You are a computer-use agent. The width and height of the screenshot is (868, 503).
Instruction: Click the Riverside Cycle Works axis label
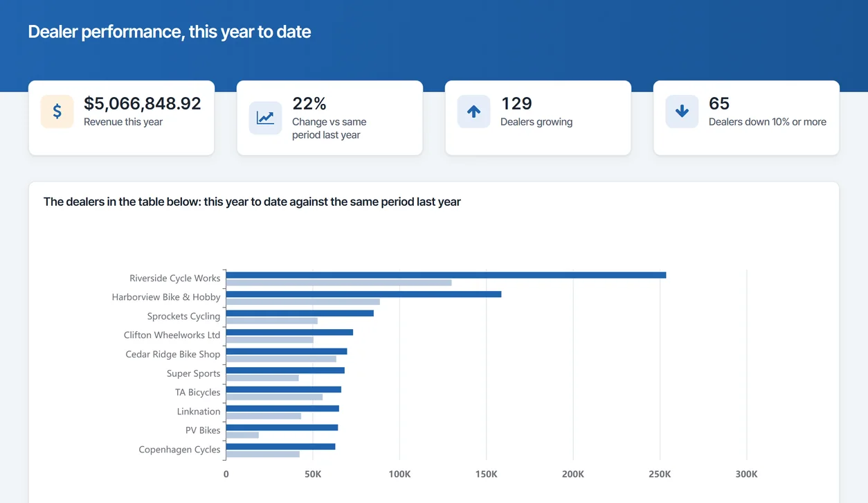pos(175,279)
